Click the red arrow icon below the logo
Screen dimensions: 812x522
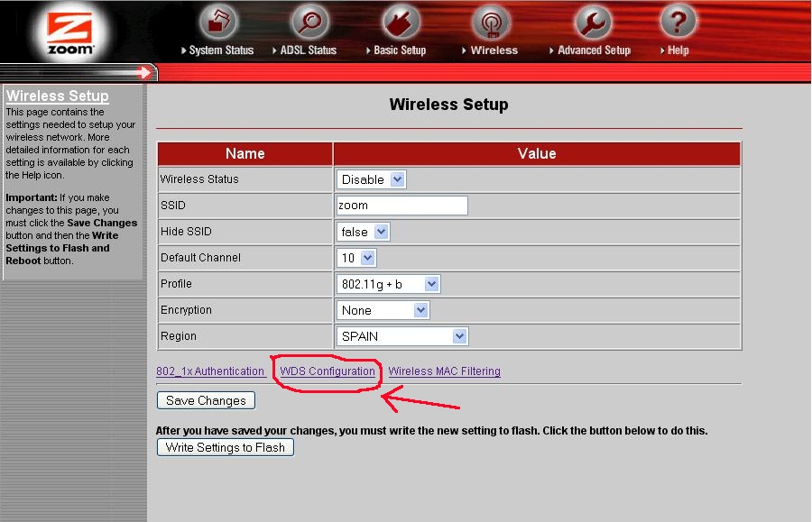tap(144, 72)
